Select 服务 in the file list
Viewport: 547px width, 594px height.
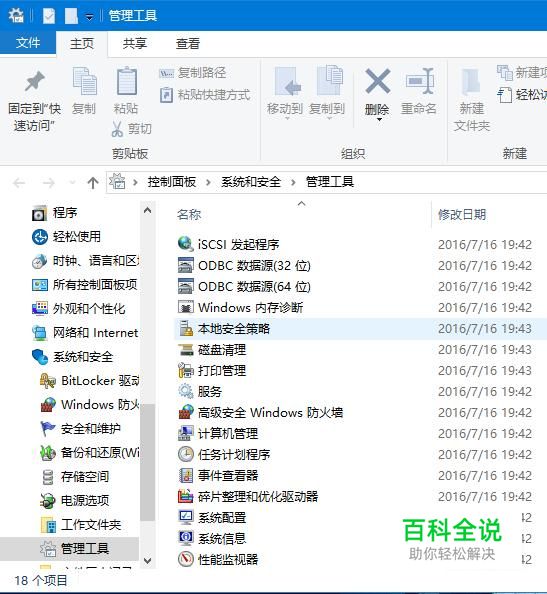click(209, 391)
